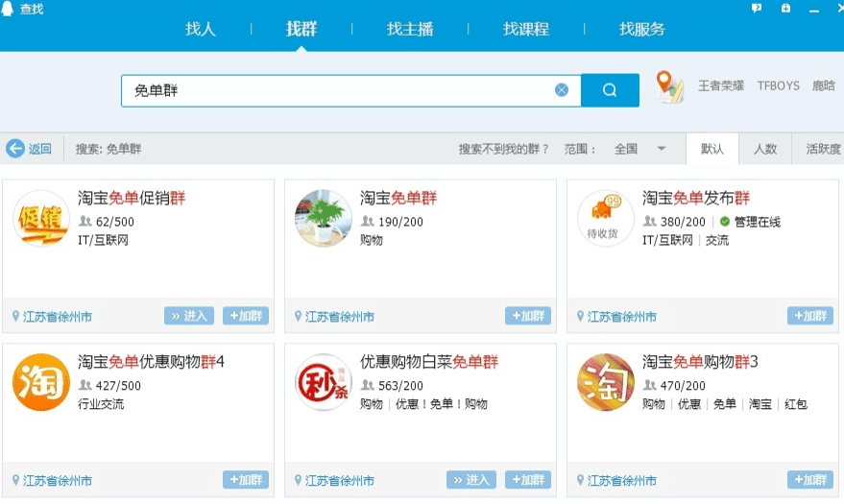Minimize the 查找 window
The height and width of the screenshot is (504, 844).
[x=814, y=10]
